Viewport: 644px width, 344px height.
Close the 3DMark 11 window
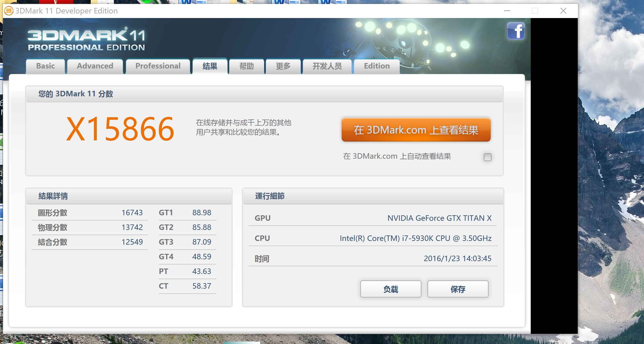563,11
